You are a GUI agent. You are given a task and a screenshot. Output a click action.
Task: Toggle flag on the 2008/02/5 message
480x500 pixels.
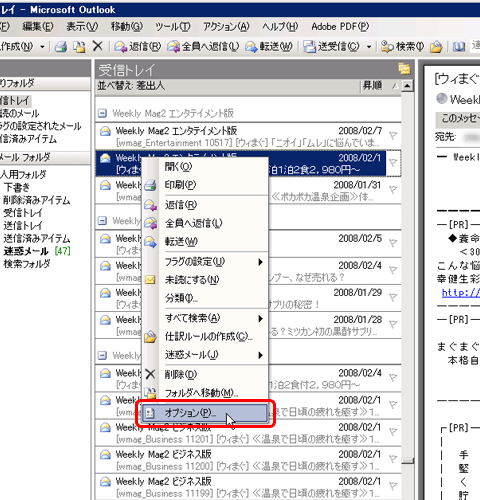(393, 243)
